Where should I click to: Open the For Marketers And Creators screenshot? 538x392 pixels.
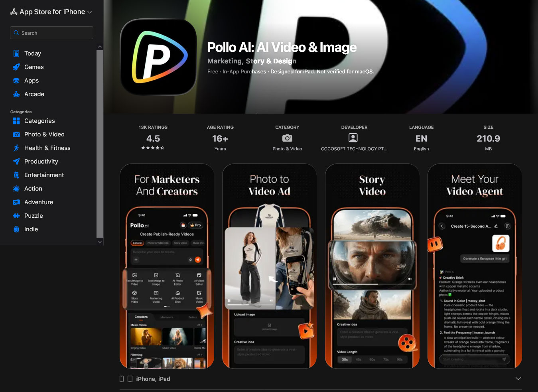point(167,266)
